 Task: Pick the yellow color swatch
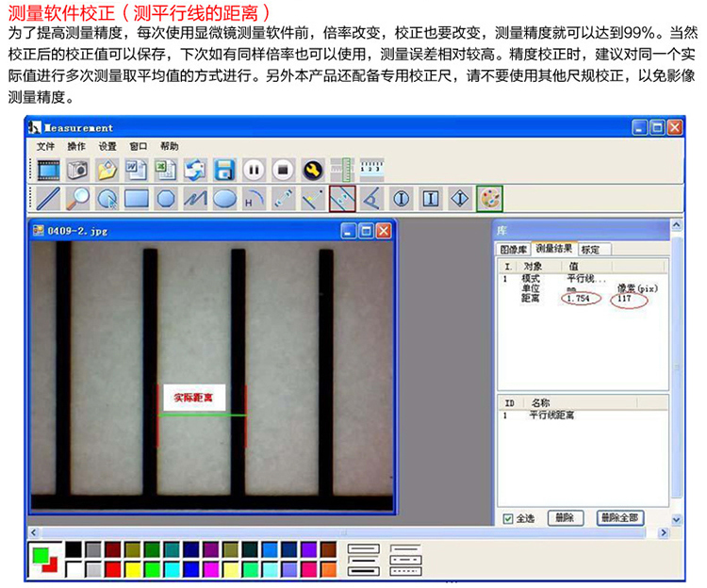(x=133, y=569)
